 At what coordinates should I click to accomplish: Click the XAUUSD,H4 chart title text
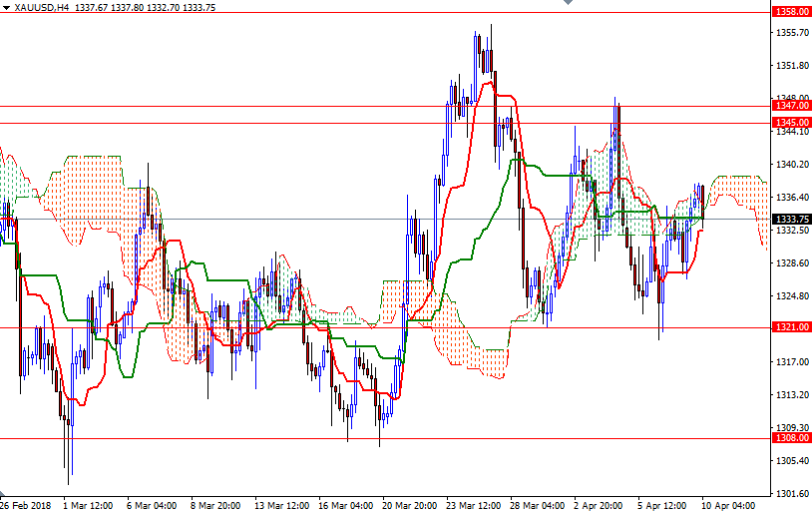pyautogui.click(x=41, y=7)
